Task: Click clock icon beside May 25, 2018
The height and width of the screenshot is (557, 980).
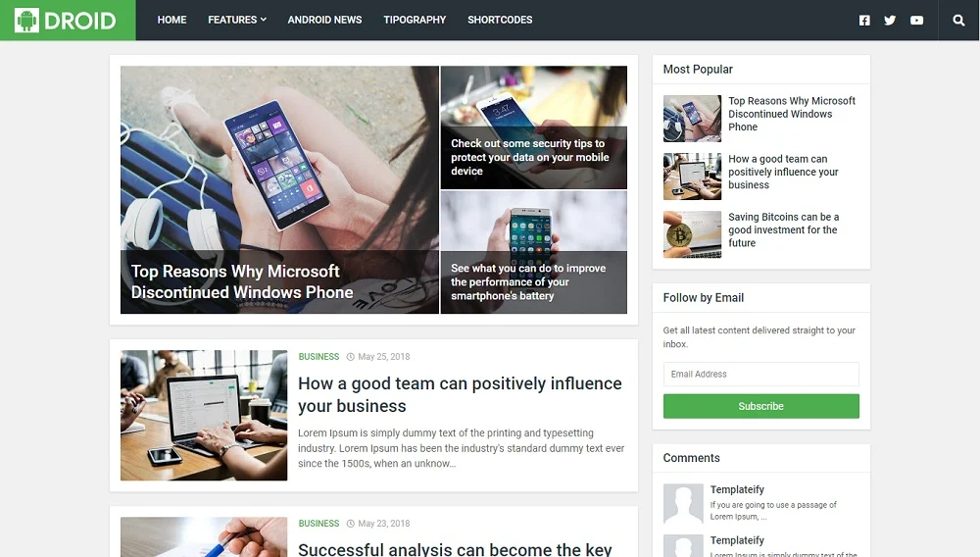Action: point(351,357)
